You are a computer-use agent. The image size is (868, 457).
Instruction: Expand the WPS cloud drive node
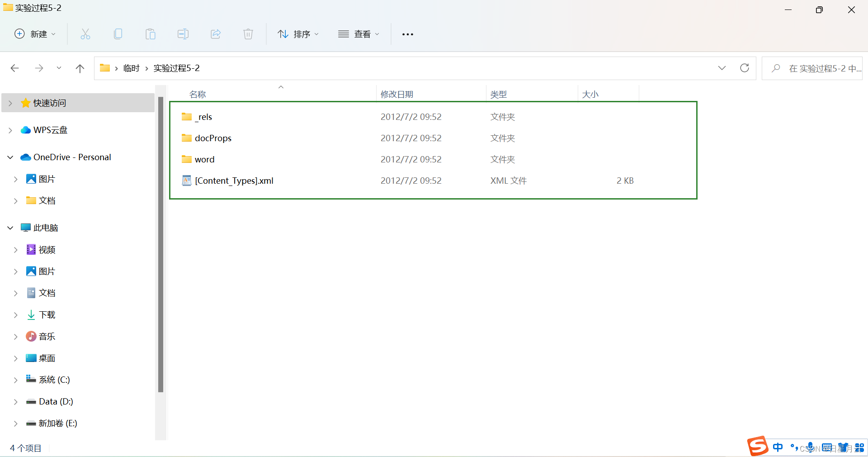pyautogui.click(x=10, y=130)
